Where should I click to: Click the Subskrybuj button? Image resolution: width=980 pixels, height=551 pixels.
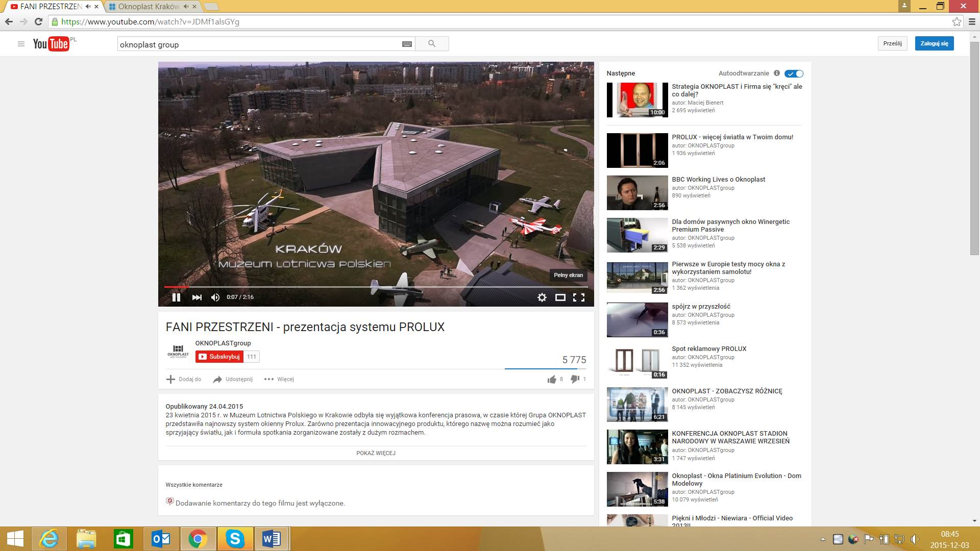[x=219, y=357]
